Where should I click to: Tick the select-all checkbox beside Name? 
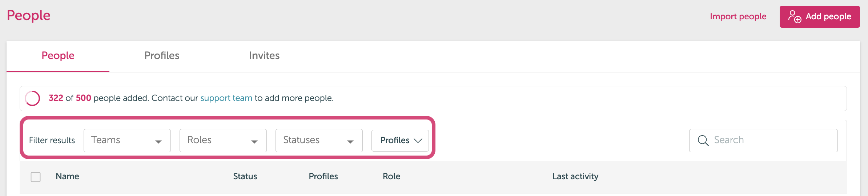(x=36, y=177)
